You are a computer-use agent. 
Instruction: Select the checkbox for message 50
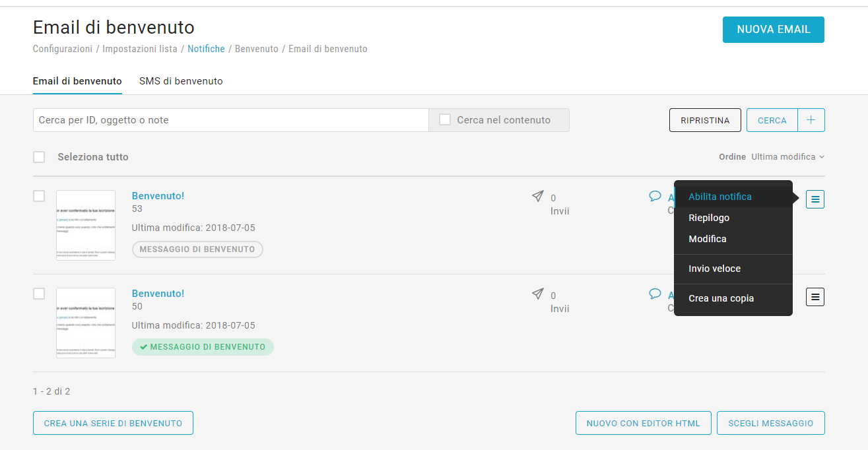[39, 294]
